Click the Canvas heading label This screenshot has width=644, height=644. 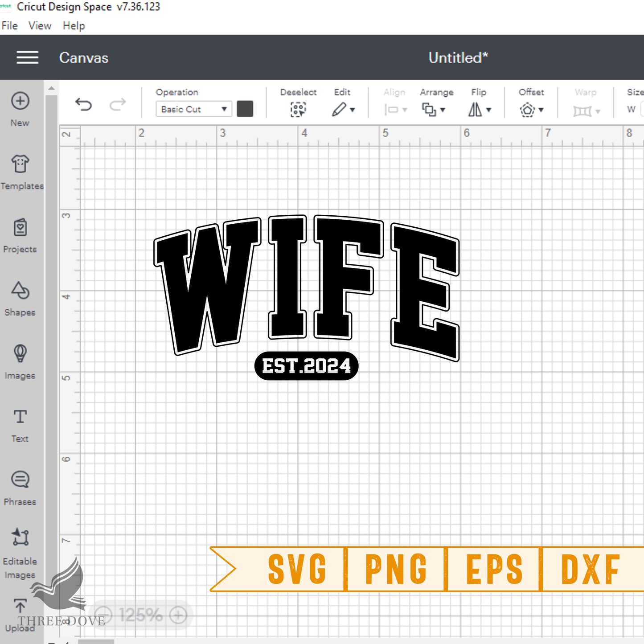coord(84,58)
